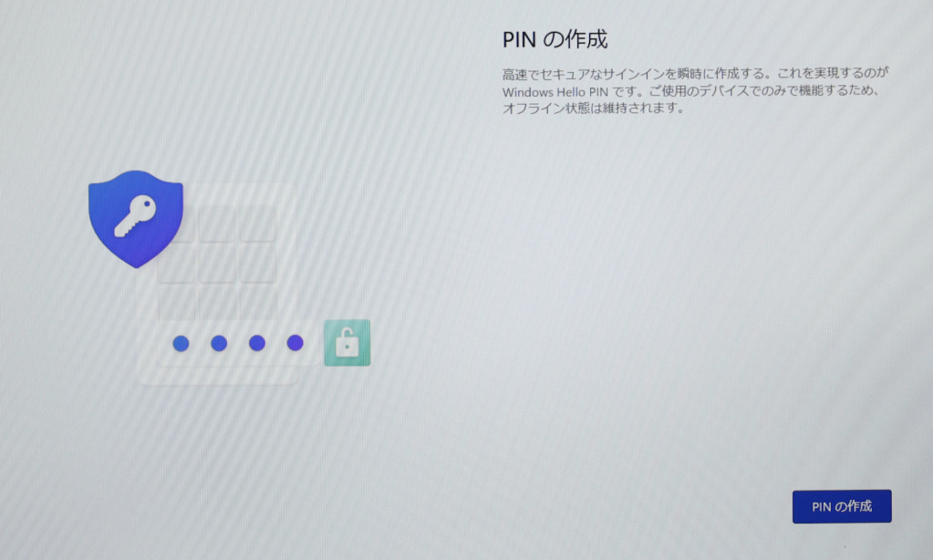Click the third blue PIN dot

[x=257, y=343]
